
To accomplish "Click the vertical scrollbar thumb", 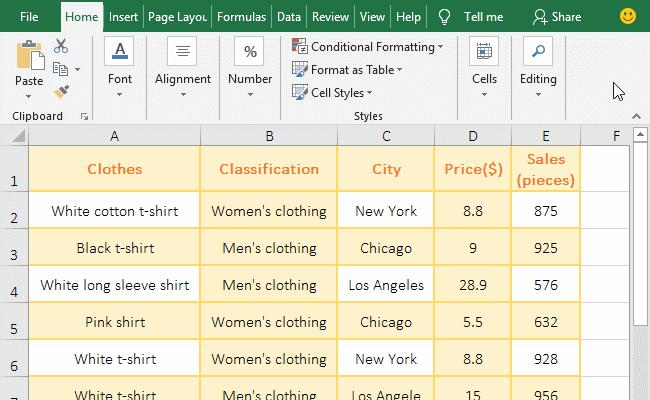I will tap(640, 234).
